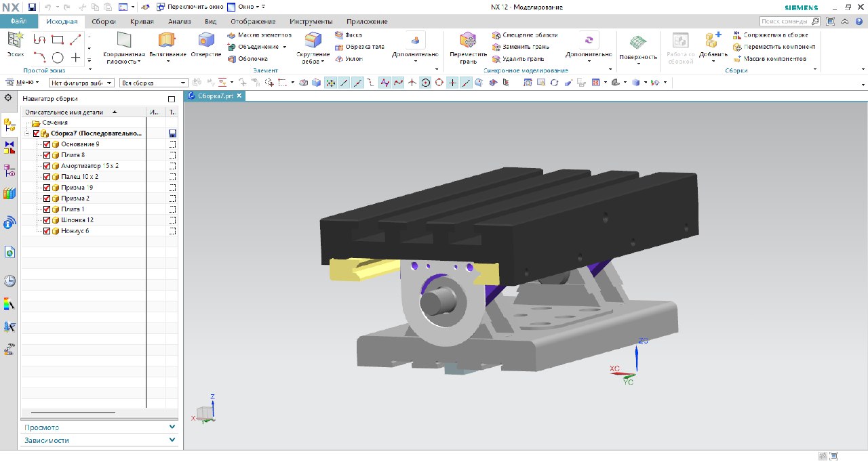The image size is (868, 462).
Task: Click the Удалить грань tool
Action: (x=517, y=59)
